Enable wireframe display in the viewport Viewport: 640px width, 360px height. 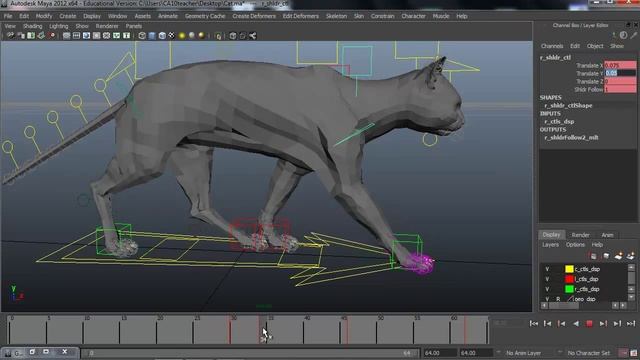(x=142, y=36)
